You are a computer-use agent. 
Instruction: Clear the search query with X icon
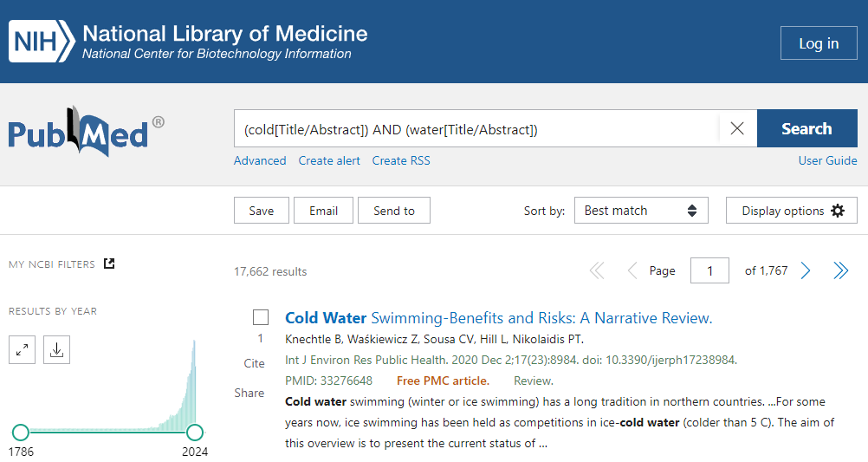click(737, 128)
